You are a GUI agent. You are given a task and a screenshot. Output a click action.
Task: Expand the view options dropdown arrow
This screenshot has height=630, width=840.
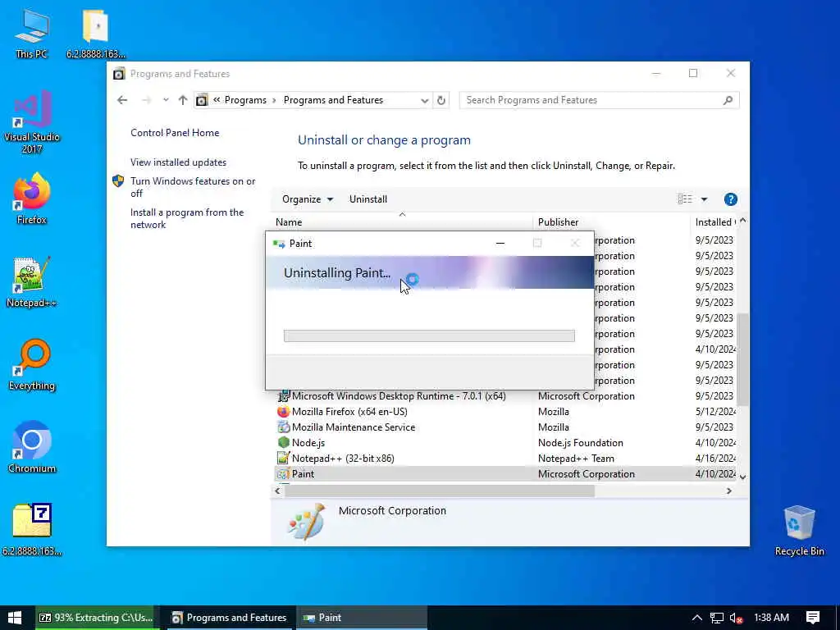[x=704, y=199]
